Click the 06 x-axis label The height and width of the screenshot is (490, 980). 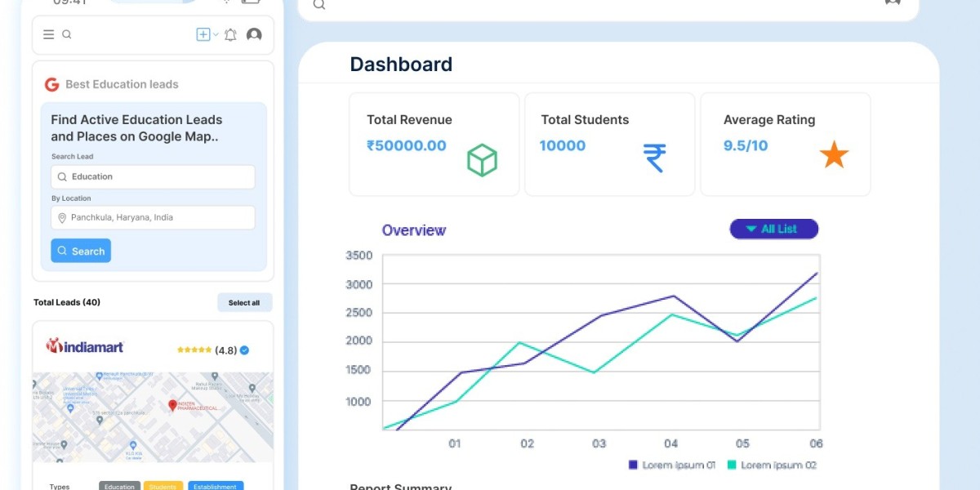coord(814,443)
